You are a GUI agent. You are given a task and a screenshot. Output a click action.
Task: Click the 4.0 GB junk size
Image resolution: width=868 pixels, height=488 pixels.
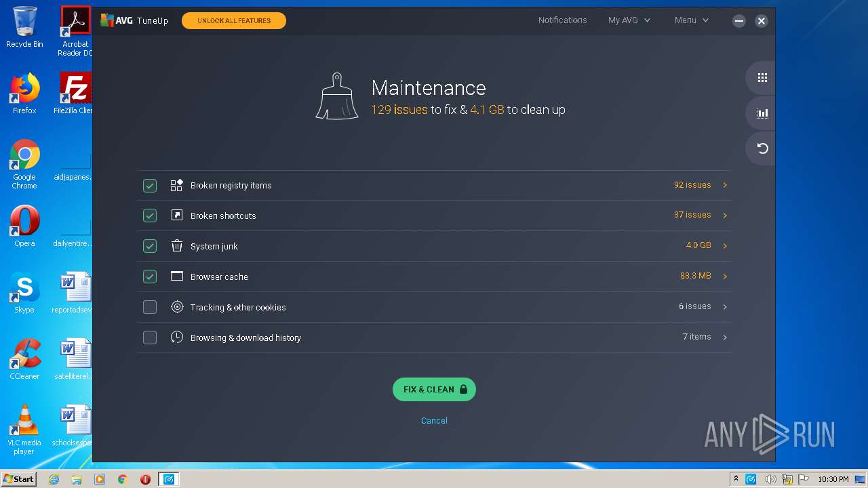698,245
